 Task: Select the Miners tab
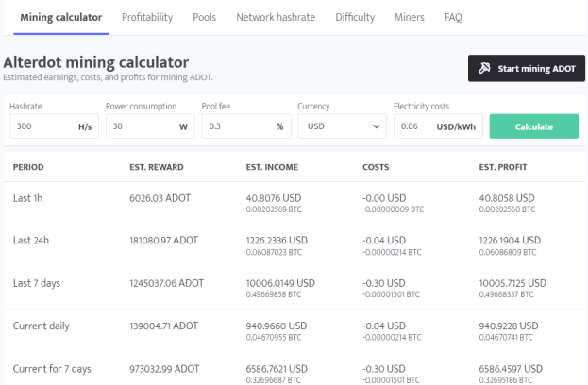pyautogui.click(x=410, y=17)
